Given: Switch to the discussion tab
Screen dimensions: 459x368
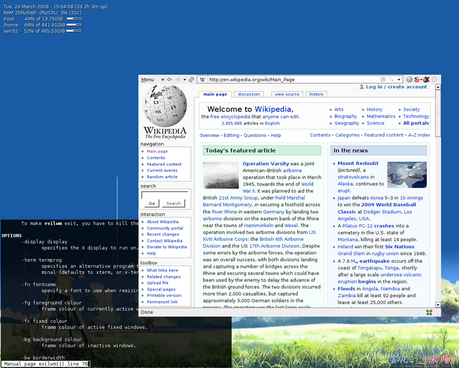Looking at the screenshot, I should click(x=249, y=94).
